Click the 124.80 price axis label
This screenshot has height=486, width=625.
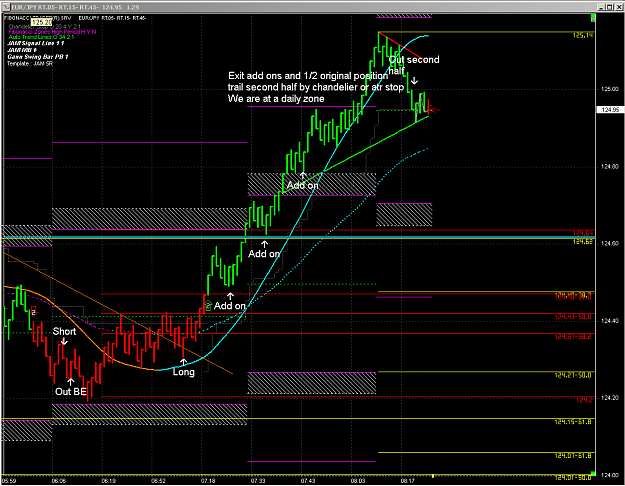610,167
